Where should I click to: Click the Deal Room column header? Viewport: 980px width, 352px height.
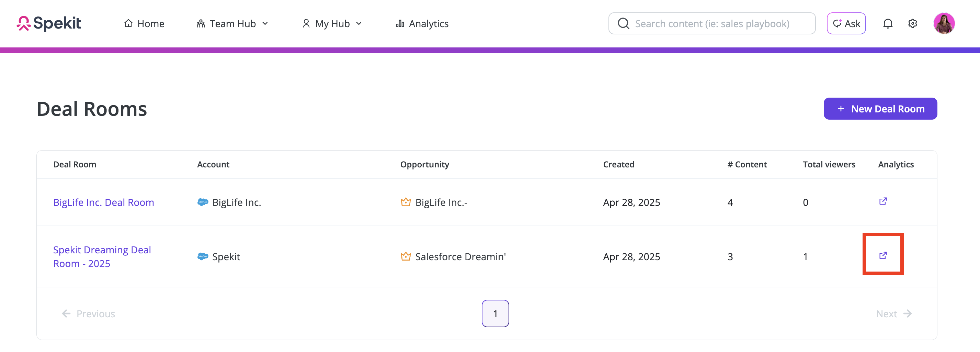click(75, 165)
